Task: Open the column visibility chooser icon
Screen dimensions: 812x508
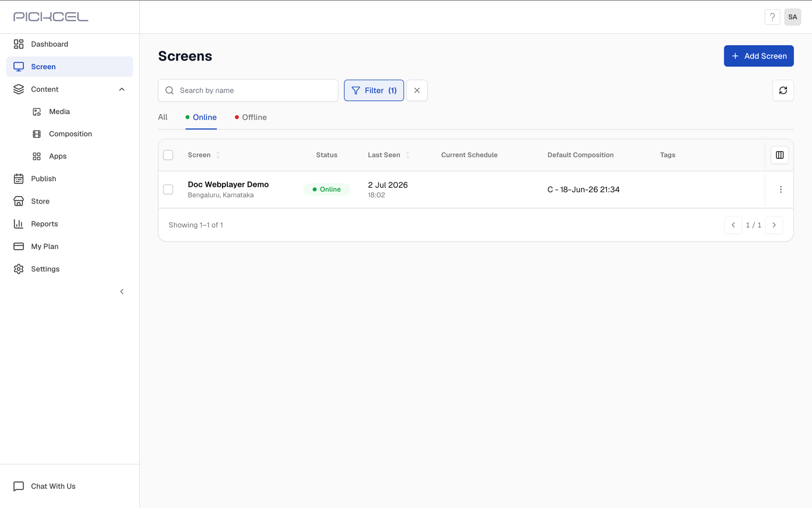Action: point(780,155)
